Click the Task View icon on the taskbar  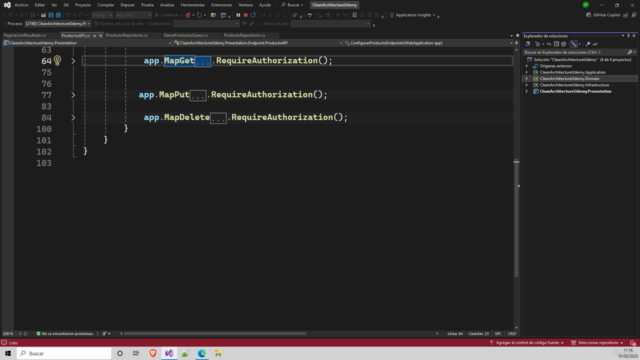point(136,353)
